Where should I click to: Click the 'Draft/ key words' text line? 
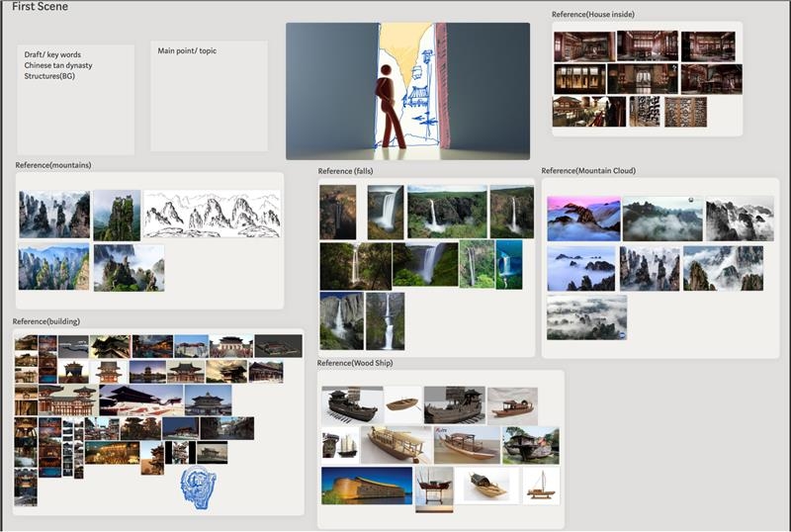click(52, 54)
